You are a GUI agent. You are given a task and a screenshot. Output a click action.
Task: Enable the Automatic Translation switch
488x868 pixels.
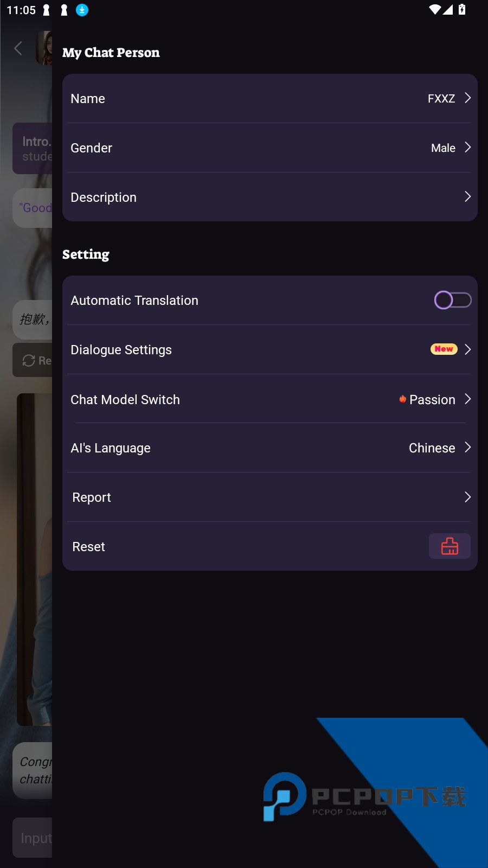(x=452, y=300)
